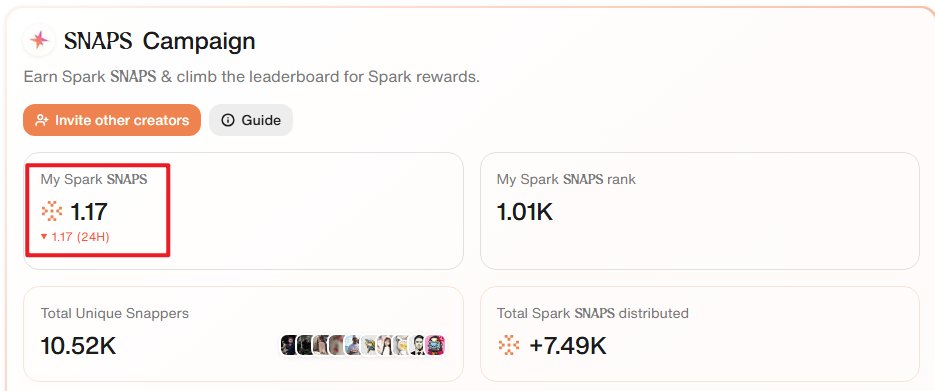Click the My Spark SNAPS label
The width and height of the screenshot is (935, 391).
[94, 179]
